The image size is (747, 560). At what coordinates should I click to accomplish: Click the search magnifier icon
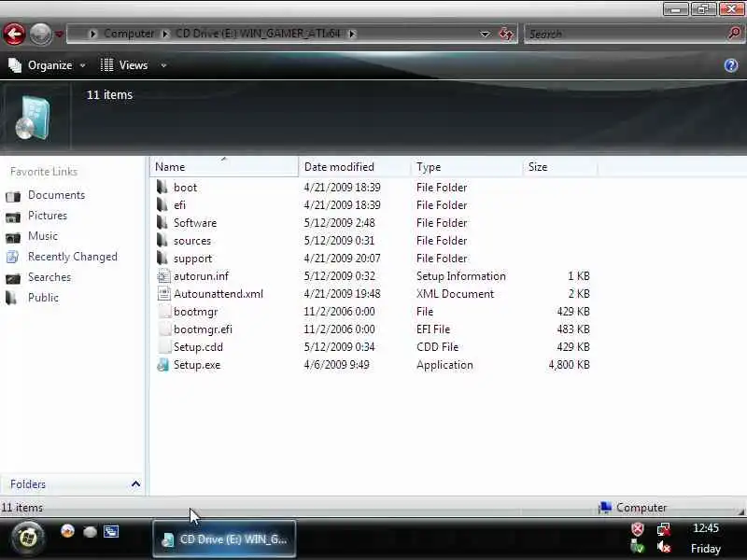tap(734, 34)
